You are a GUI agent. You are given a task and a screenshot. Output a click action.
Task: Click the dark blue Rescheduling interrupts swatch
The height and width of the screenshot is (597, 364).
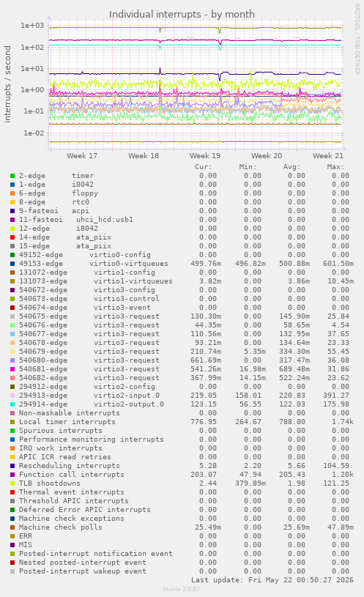12,466
